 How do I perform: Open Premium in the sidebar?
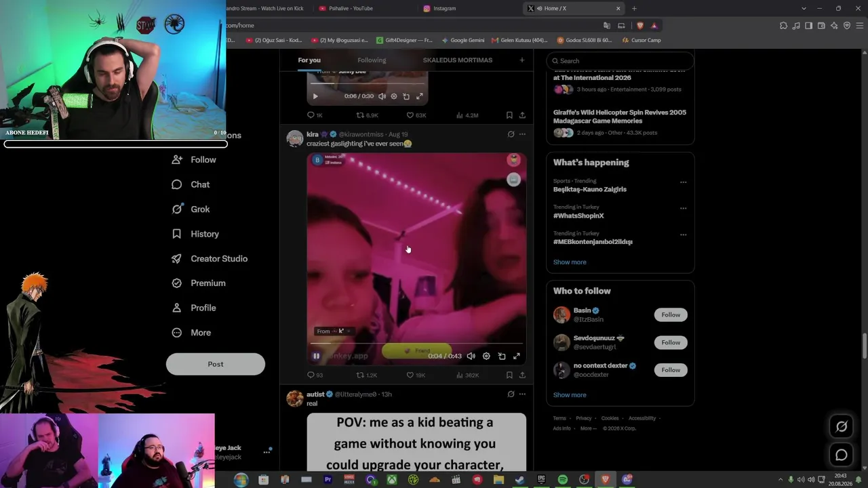pyautogui.click(x=199, y=283)
